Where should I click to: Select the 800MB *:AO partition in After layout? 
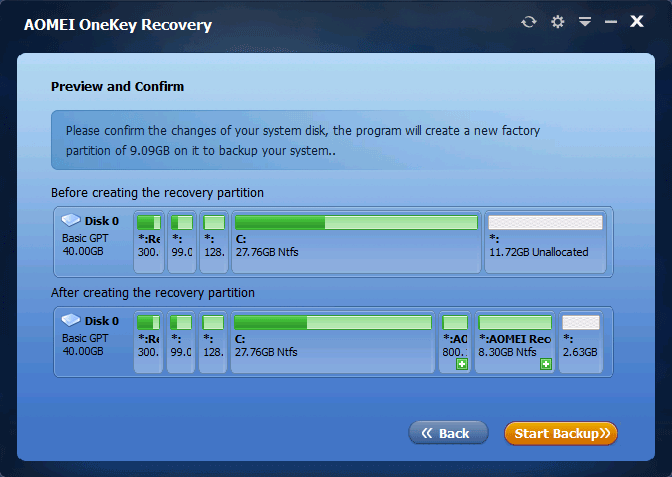pyautogui.click(x=455, y=342)
